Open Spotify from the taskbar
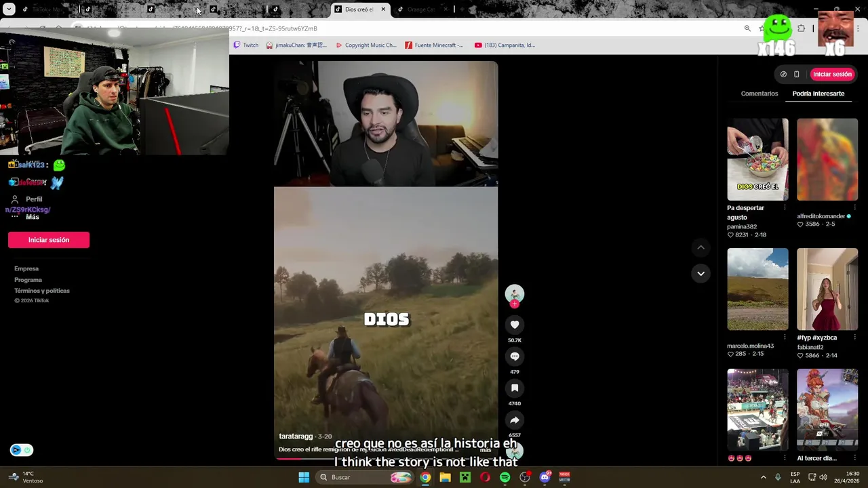Screen dimensions: 868x488 click(505, 477)
